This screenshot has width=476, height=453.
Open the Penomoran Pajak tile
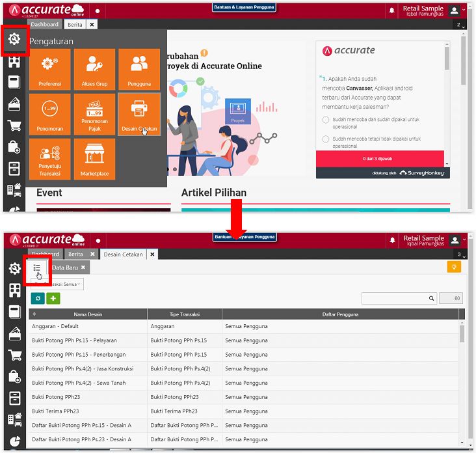(x=94, y=115)
